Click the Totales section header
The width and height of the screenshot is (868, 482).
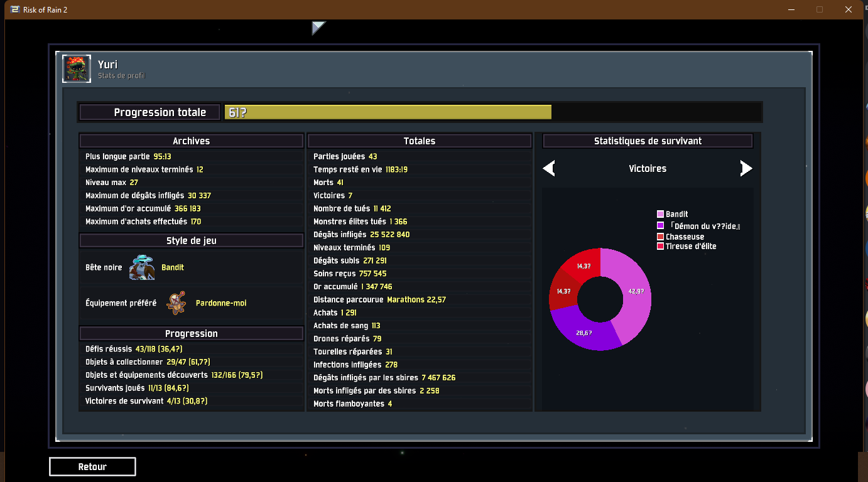pyautogui.click(x=419, y=141)
